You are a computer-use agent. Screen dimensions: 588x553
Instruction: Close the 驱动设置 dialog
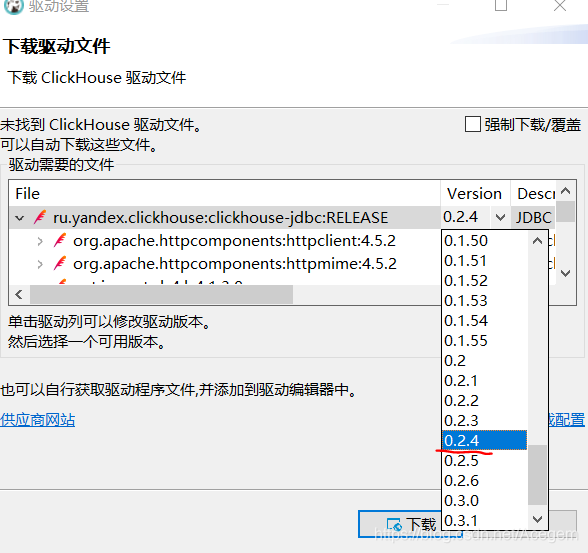(x=560, y=6)
